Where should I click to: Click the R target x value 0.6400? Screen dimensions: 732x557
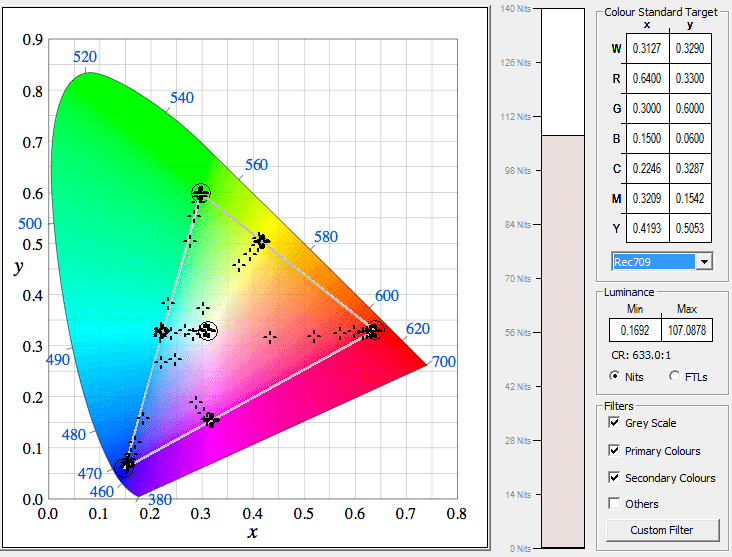[647, 78]
